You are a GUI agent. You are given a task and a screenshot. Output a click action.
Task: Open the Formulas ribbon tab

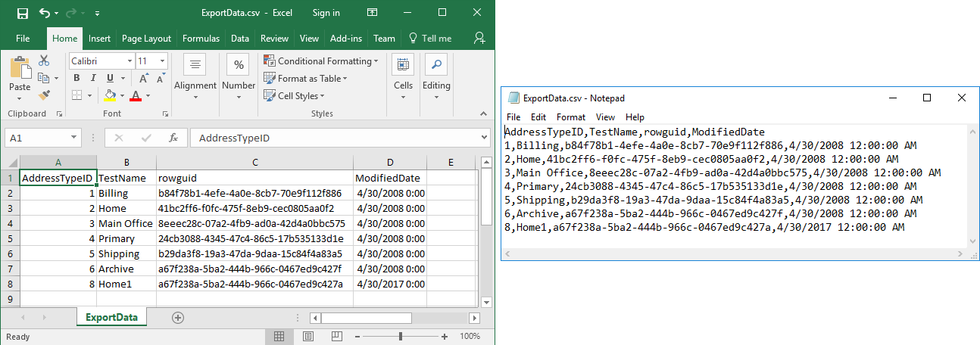coord(201,39)
